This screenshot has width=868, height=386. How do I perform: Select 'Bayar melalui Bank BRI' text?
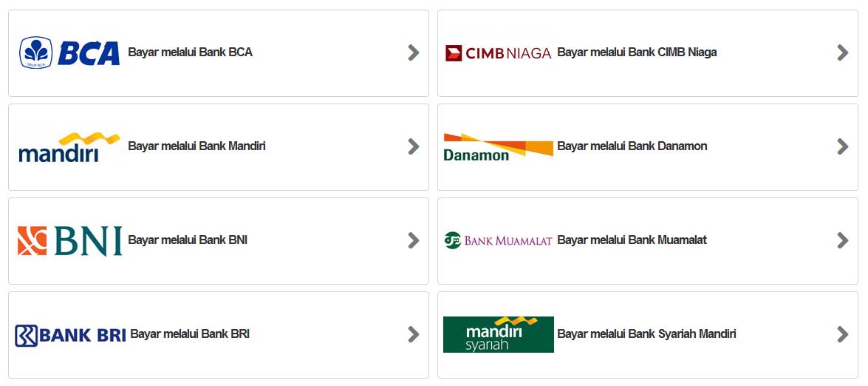click(x=190, y=334)
